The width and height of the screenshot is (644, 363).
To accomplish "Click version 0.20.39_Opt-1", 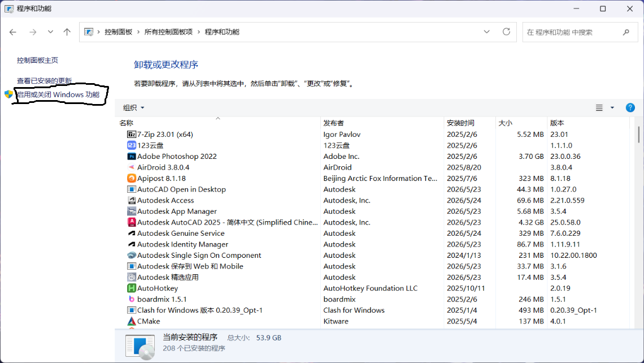I will click(x=574, y=310).
